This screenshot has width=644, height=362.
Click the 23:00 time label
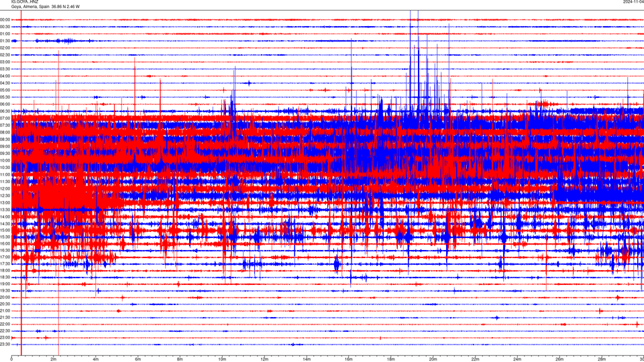5,338
